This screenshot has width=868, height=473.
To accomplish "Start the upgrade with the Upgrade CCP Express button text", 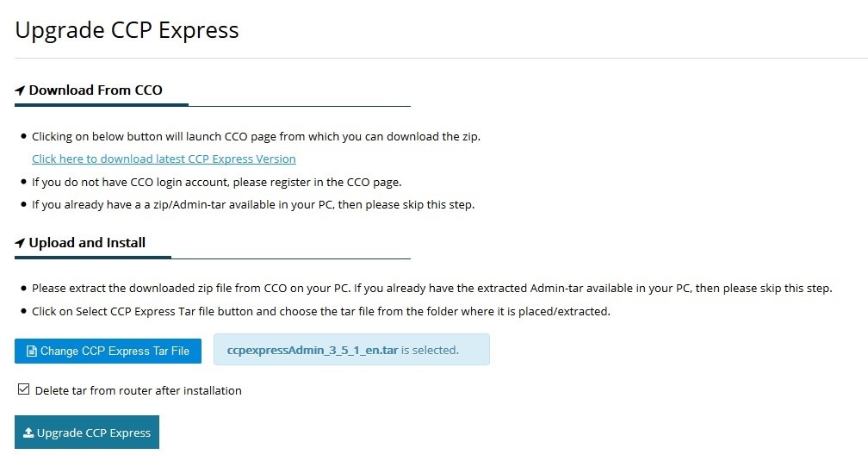I will click(x=94, y=433).
